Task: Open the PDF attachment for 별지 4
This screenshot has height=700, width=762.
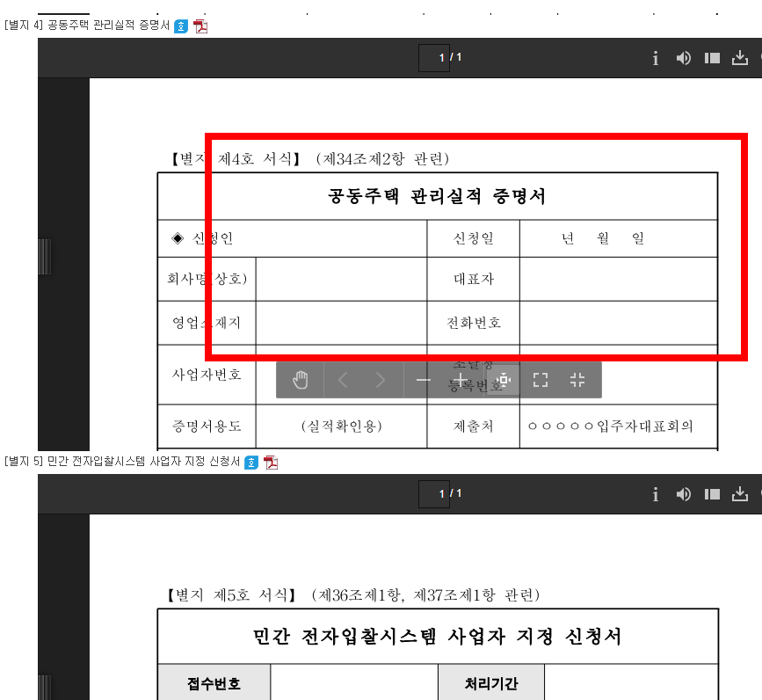Action: coord(201,27)
